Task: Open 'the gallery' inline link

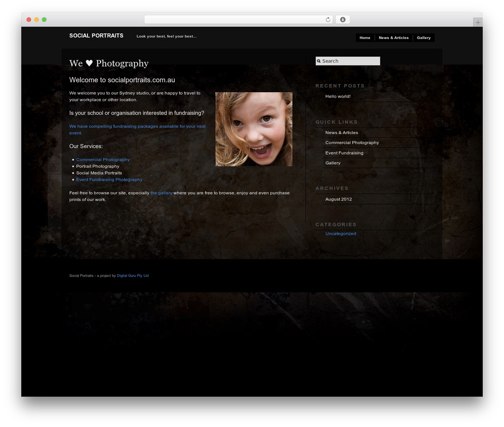Action: [x=161, y=193]
